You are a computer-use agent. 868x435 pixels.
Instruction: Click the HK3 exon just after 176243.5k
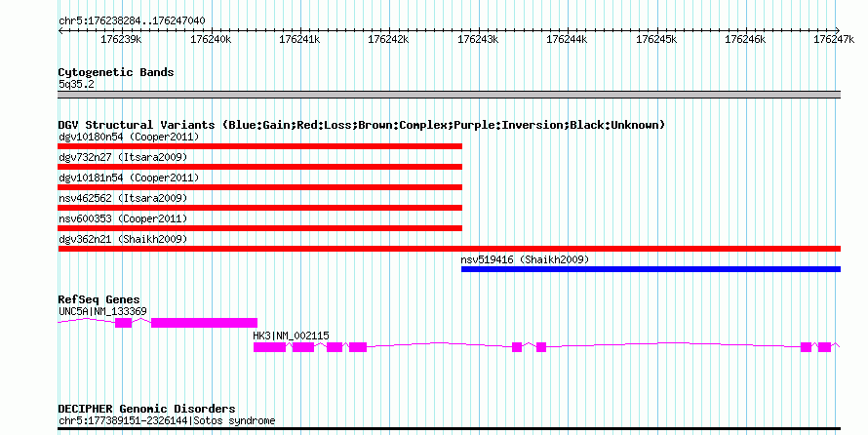(x=541, y=347)
